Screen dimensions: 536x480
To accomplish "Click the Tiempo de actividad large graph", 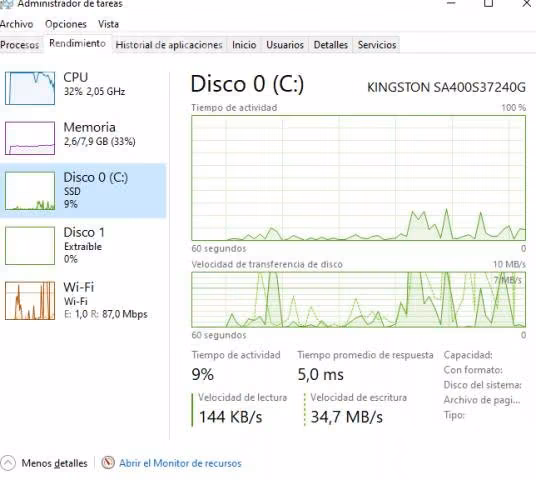I will click(359, 178).
